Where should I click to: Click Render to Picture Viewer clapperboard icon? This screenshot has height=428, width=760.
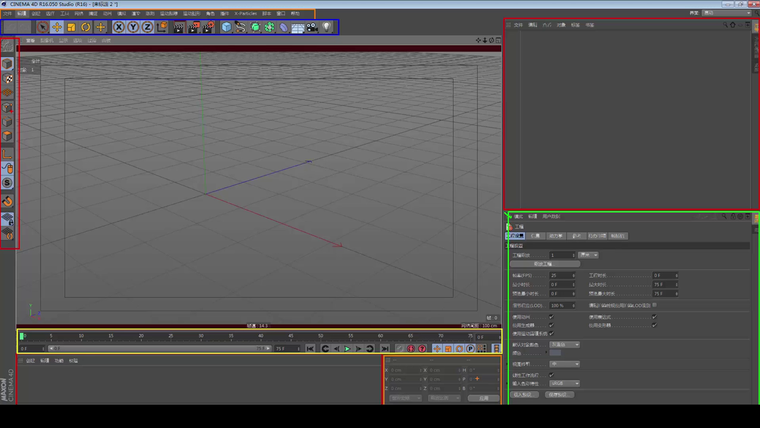tap(194, 27)
